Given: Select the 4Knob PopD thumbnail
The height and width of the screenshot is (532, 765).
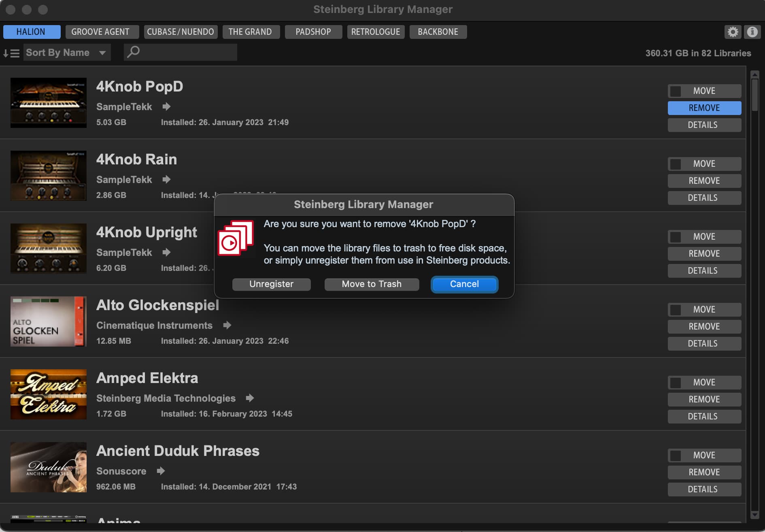Looking at the screenshot, I should [x=49, y=103].
